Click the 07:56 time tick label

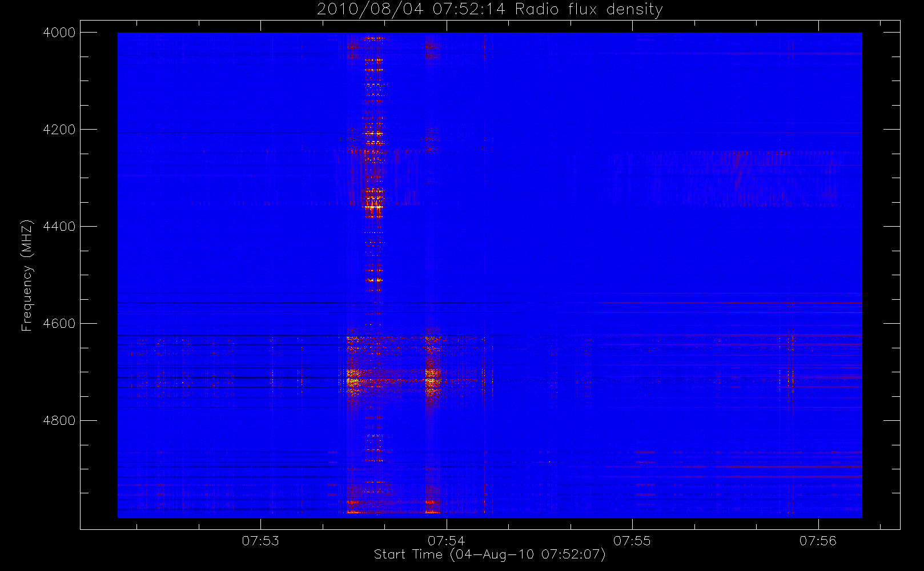(x=818, y=541)
